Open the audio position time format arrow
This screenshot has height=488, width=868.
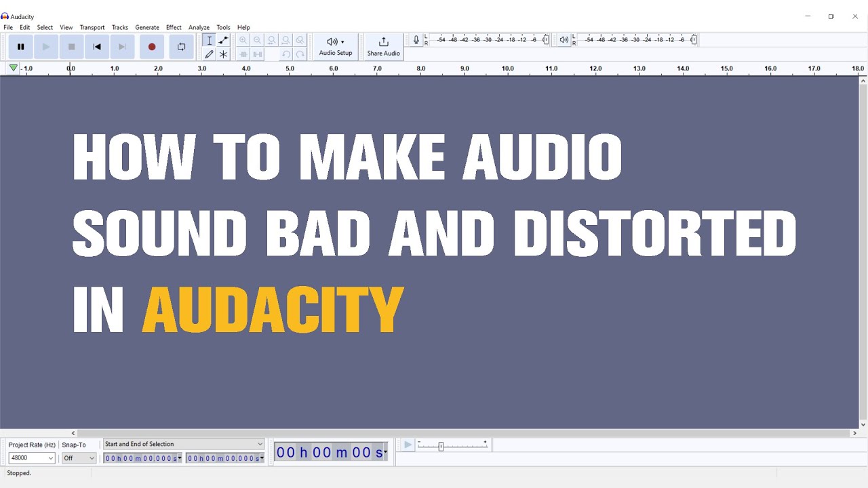[386, 452]
